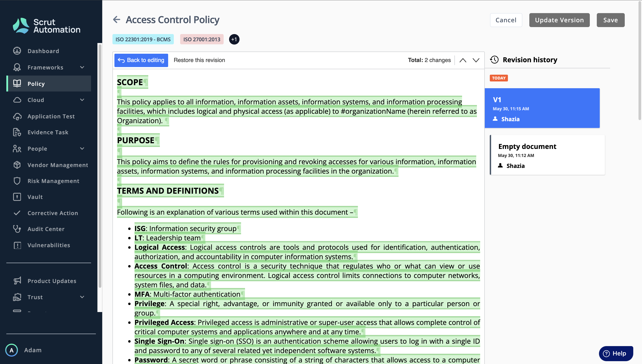Click the Application Test icon
Screen dimensions: 642x364
pos(17,116)
